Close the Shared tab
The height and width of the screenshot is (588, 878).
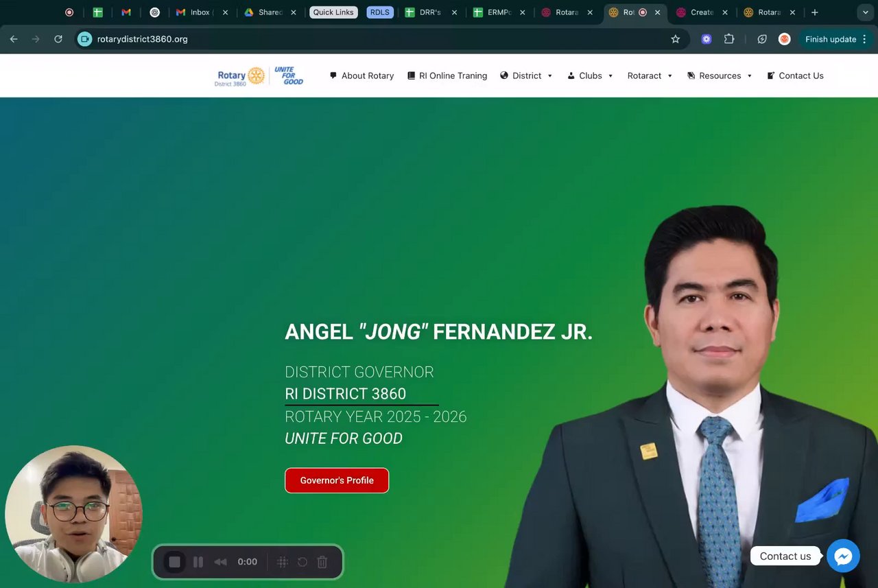[294, 12]
